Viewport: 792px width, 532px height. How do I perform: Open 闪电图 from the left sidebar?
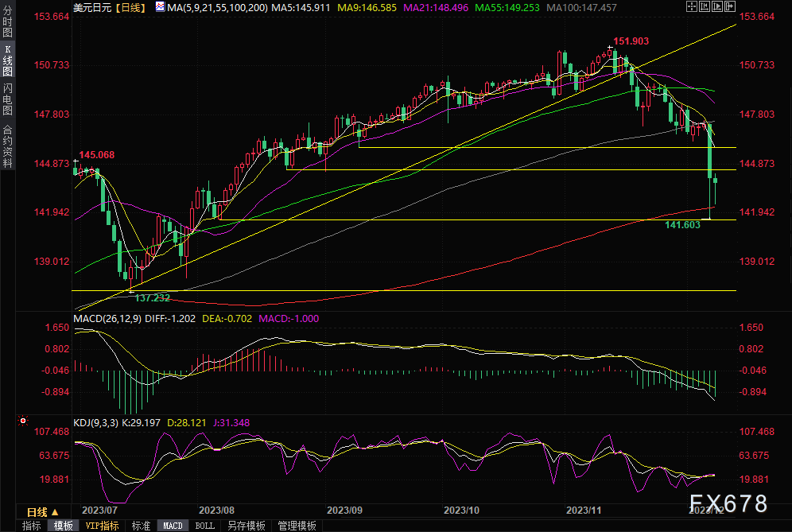point(7,101)
